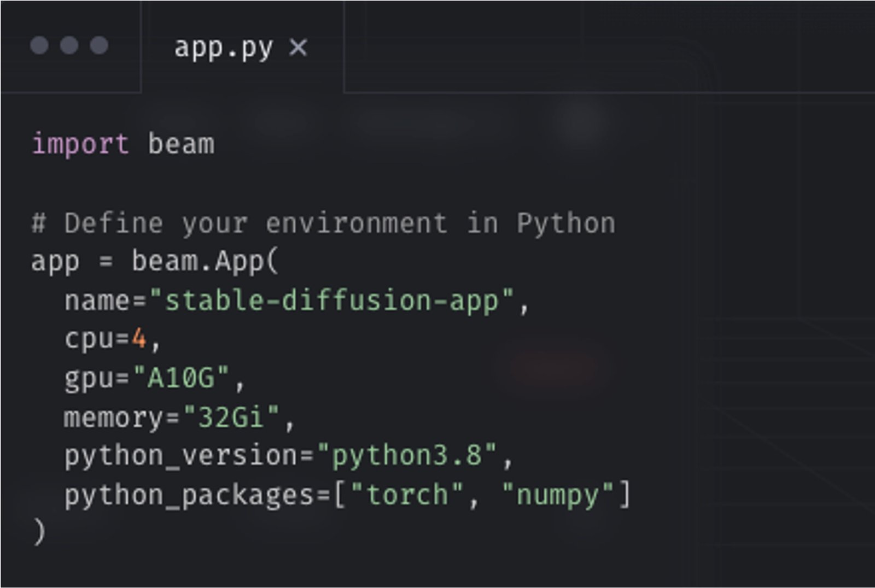Select the app.py tab

tap(242, 47)
